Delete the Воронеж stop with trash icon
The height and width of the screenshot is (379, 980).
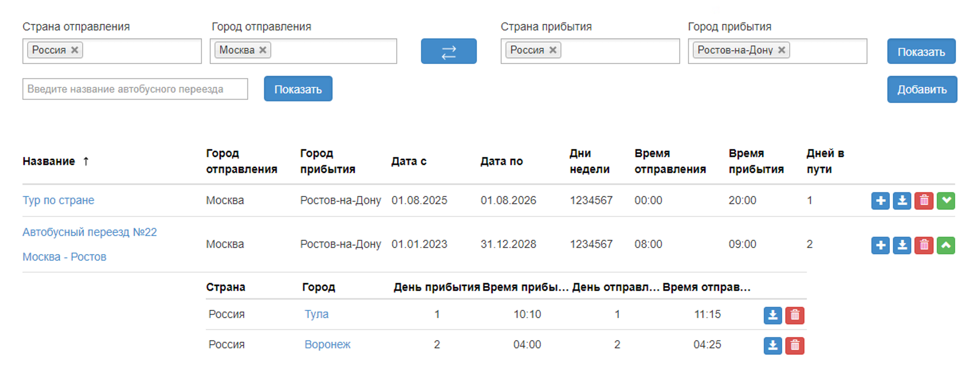[x=795, y=346]
